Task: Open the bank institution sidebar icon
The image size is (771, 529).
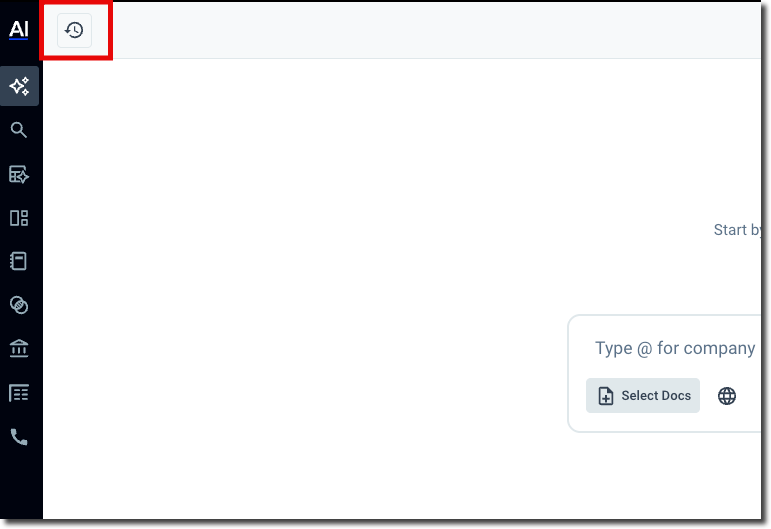Action: point(19,349)
